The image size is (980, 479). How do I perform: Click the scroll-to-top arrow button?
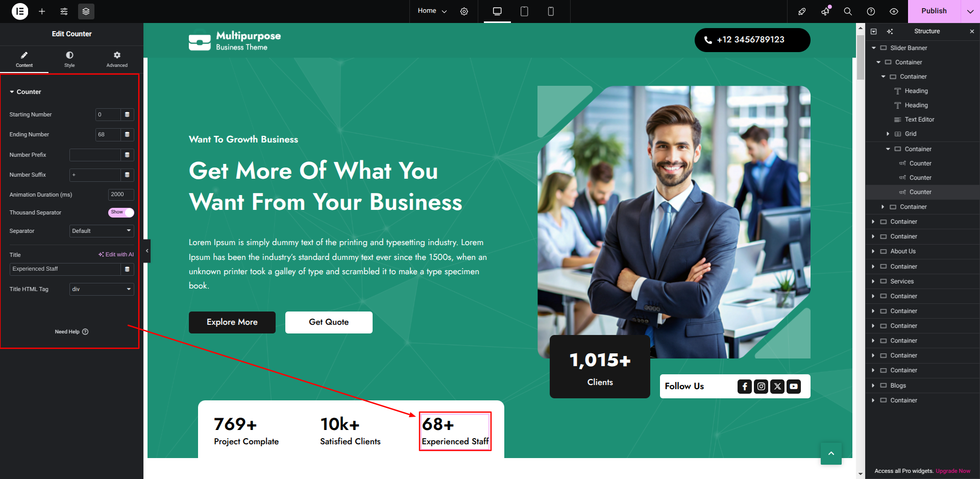(831, 453)
